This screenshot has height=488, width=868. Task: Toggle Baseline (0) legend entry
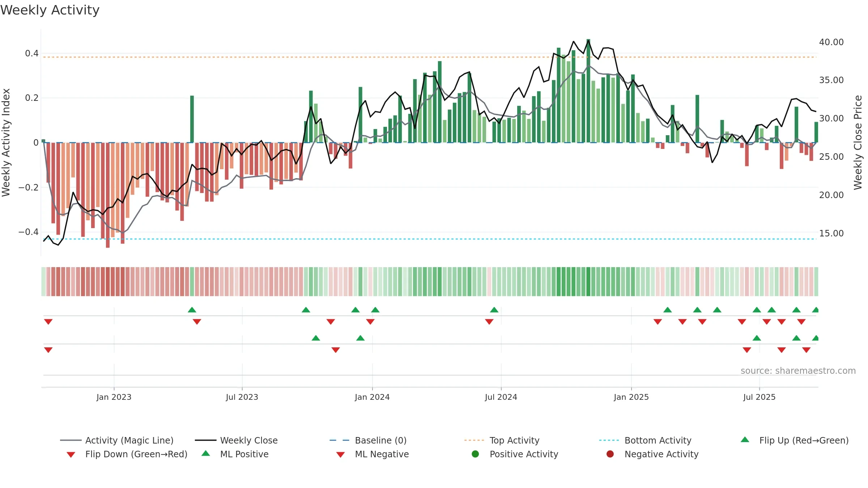click(368, 440)
